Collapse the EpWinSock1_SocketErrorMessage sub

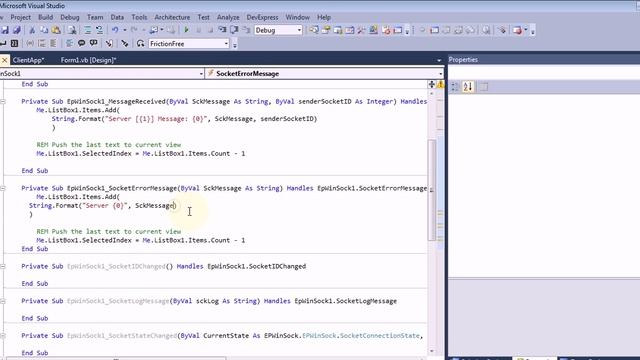pyautogui.click(x=3, y=189)
